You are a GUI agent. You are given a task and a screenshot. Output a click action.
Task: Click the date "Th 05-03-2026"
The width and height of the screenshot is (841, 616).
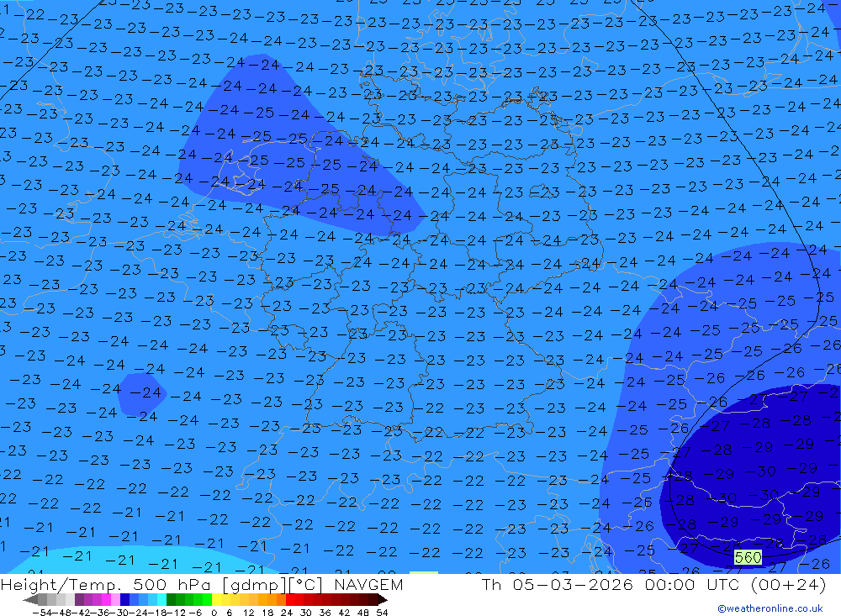558,584
